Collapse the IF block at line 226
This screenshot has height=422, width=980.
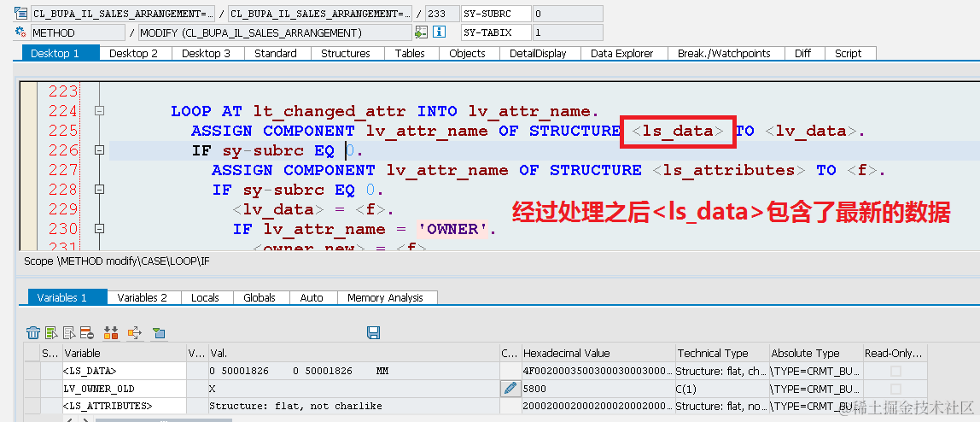point(99,150)
